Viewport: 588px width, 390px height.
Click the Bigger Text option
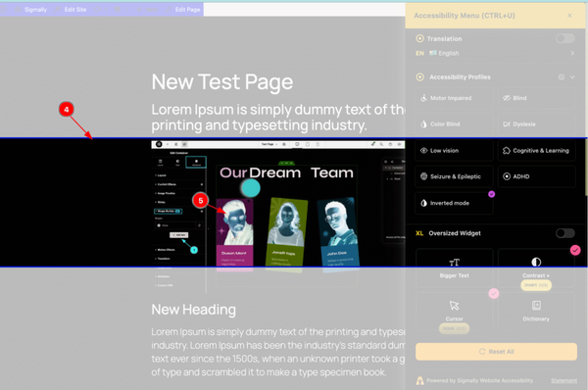coord(454,268)
